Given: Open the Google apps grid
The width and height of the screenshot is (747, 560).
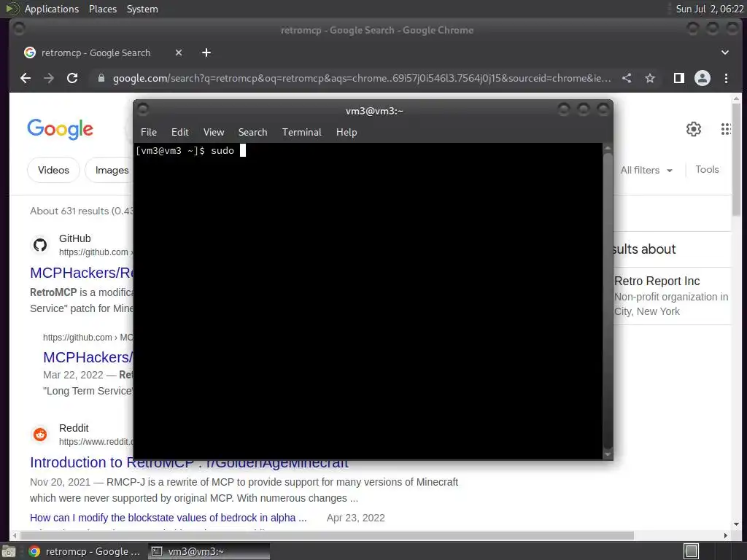Looking at the screenshot, I should coord(726,129).
